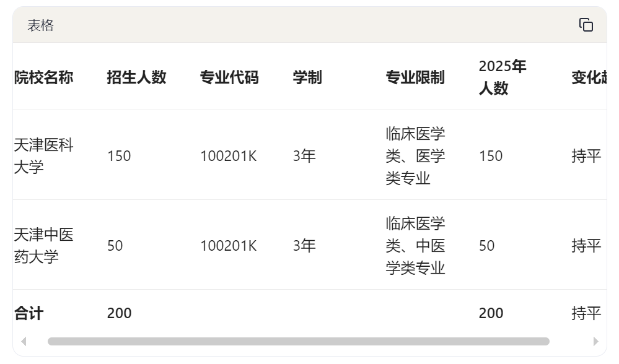Click the 合计 row label
Image resolution: width=619 pixels, height=364 pixels.
[x=29, y=313]
